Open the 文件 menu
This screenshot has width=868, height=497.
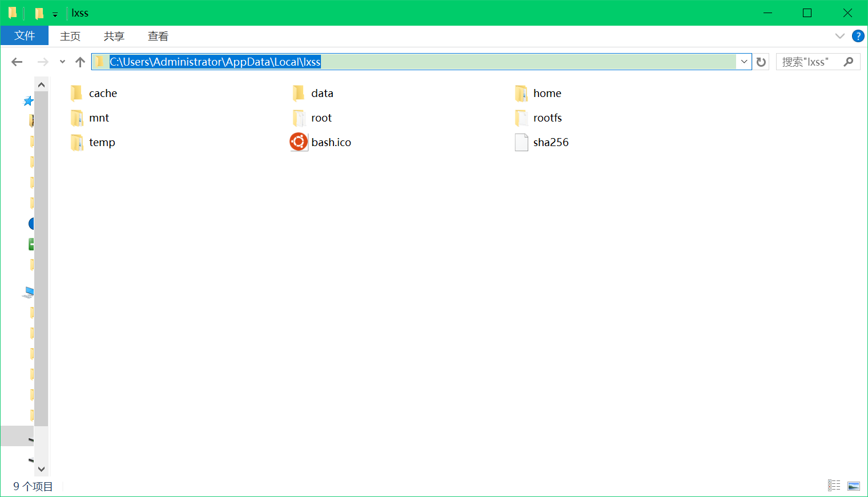25,35
